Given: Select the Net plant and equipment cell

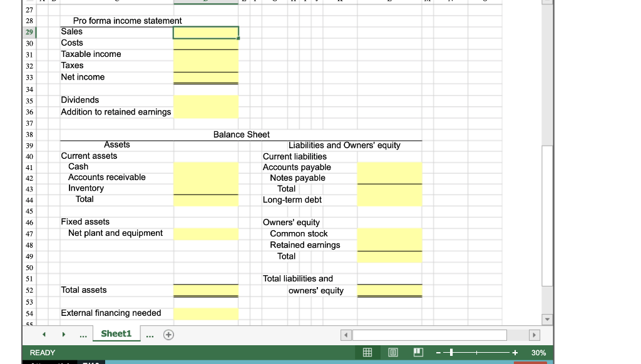Looking at the screenshot, I should tap(205, 234).
